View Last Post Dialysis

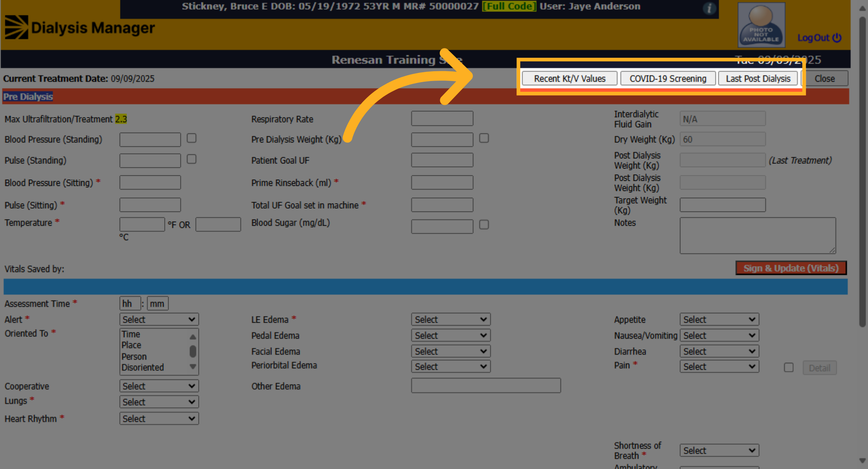click(758, 78)
